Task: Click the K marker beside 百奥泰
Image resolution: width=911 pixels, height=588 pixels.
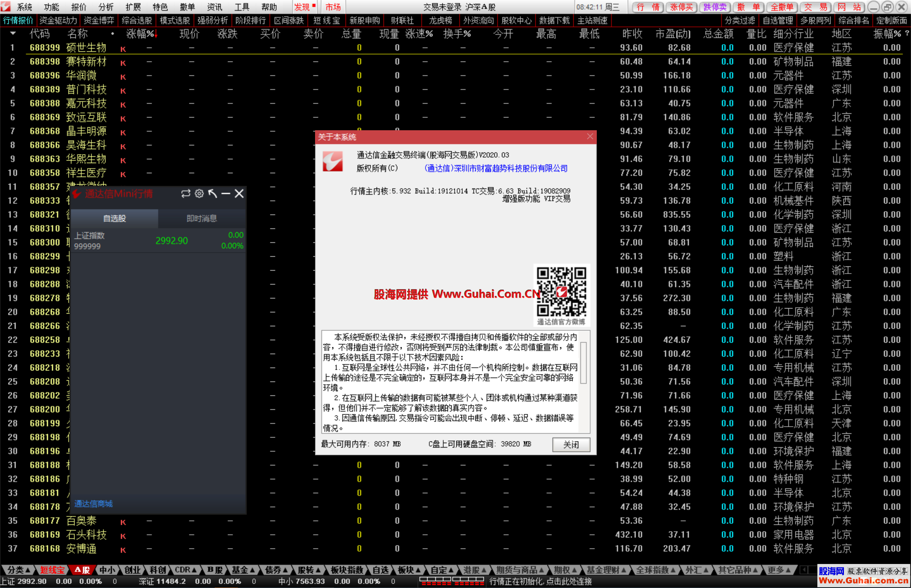Action: click(123, 522)
